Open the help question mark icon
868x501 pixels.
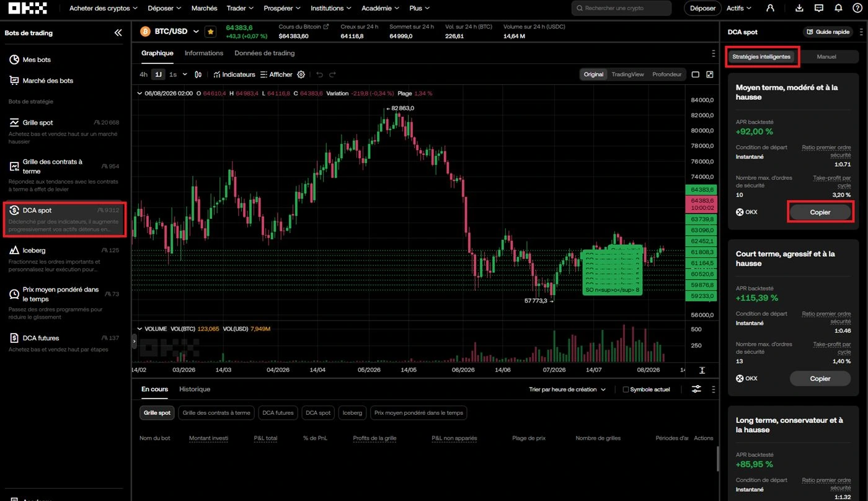857,8
